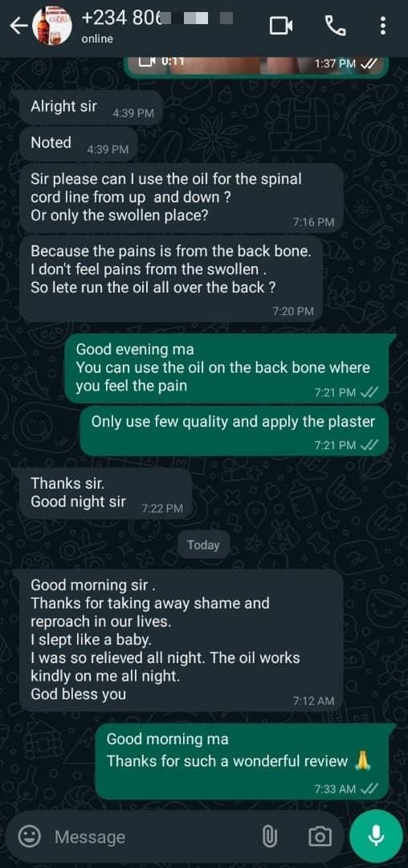Open contact info via +234 phone number

point(157,18)
